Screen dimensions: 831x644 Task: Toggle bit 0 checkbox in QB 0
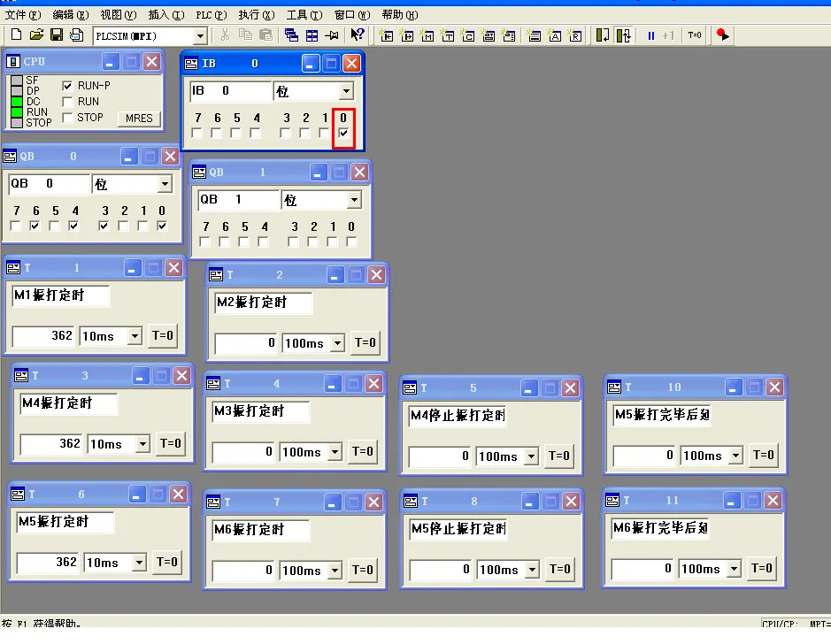162,226
